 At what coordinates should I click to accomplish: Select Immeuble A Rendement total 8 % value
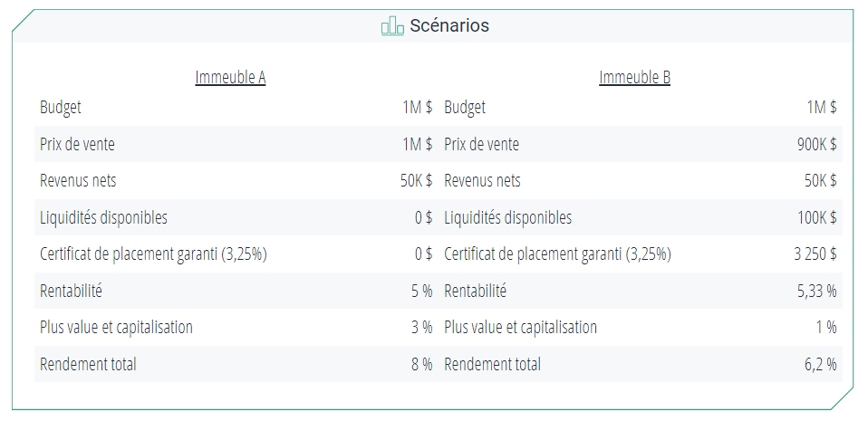tap(421, 365)
